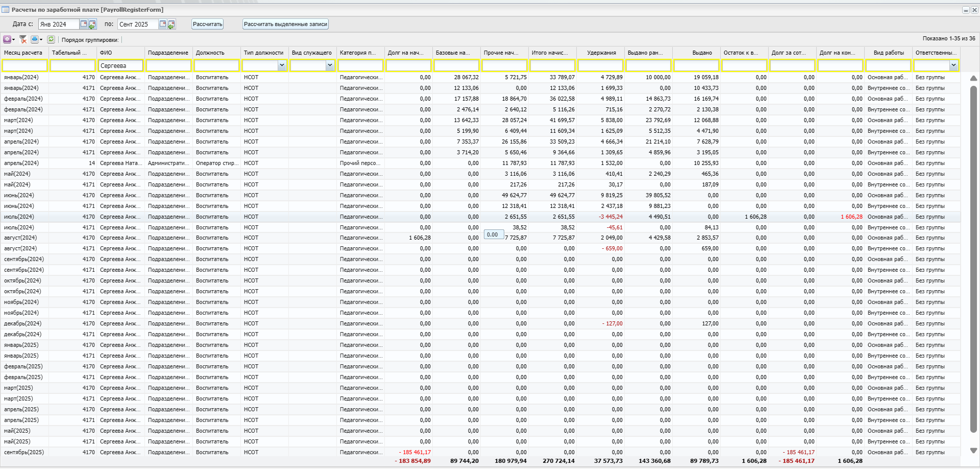Click the Выдано ран... column header

pos(648,53)
